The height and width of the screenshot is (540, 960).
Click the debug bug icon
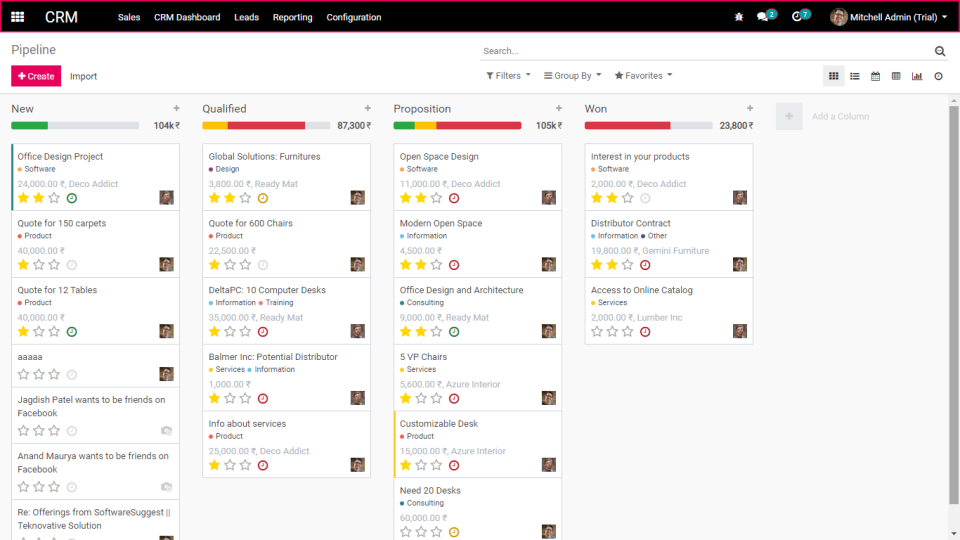[739, 17]
